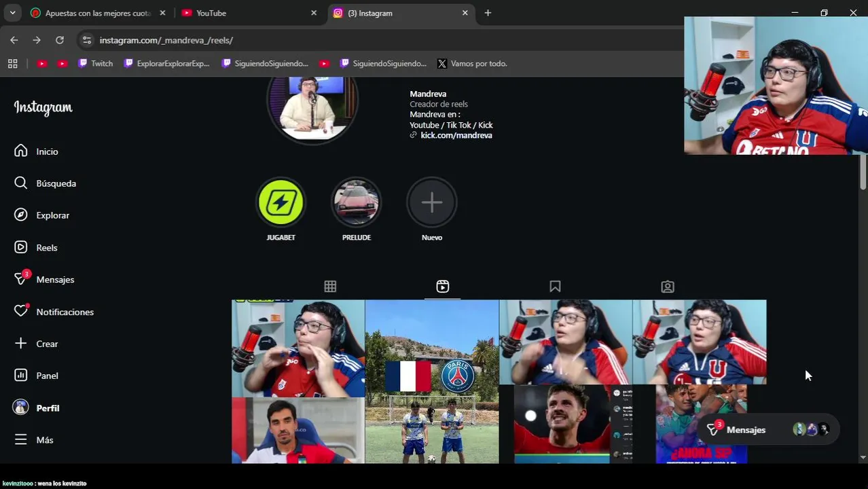Open Instagram Inicio home icon

point(21,151)
